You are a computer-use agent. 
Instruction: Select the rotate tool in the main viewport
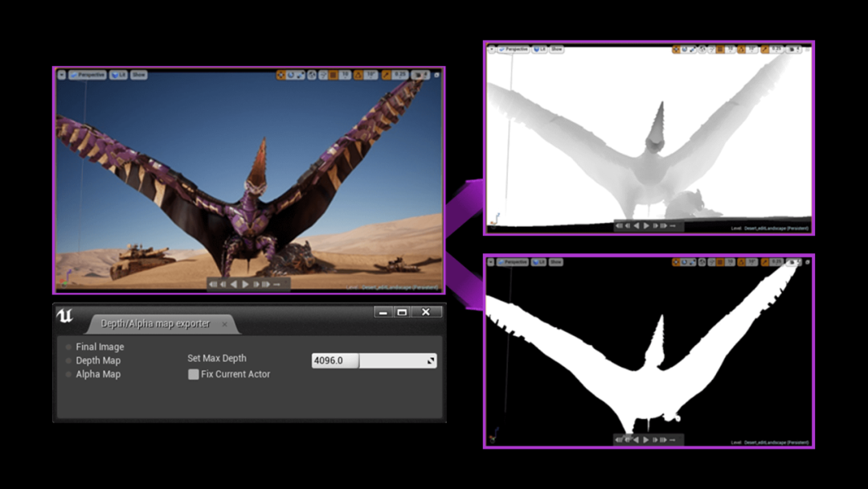[x=290, y=75]
